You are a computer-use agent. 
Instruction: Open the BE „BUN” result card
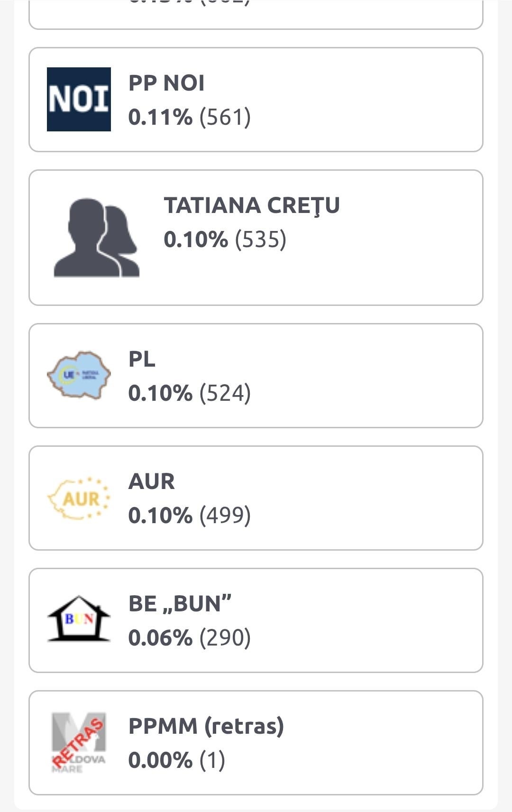coord(256,620)
